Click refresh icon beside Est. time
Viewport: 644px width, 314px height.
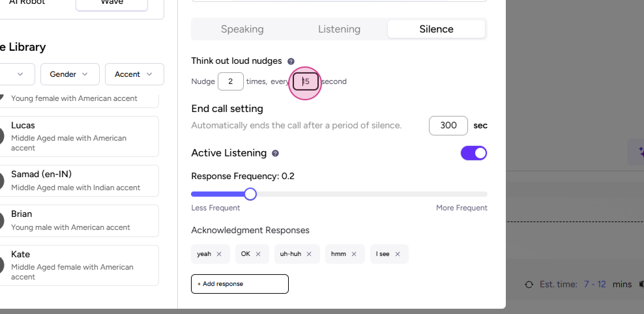click(x=529, y=285)
